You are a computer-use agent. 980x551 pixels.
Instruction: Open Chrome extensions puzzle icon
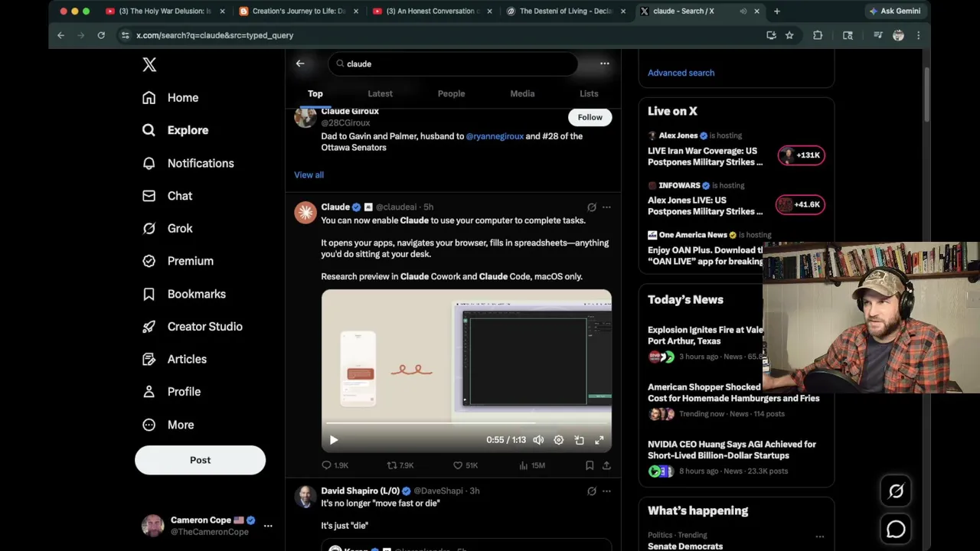click(x=818, y=35)
